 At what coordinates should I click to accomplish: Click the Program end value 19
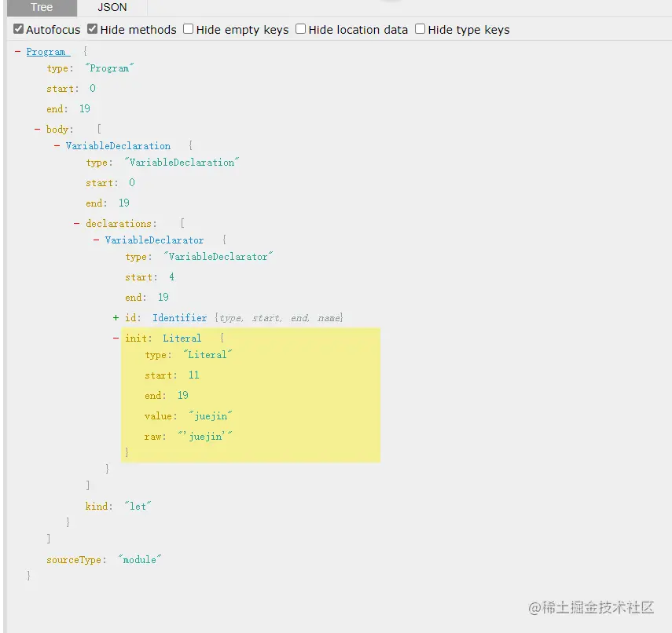click(84, 109)
